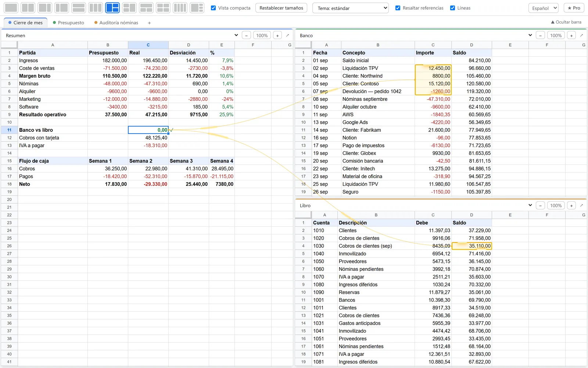
Task: Expand the Banco sheet selector chevron
Action: pyautogui.click(x=530, y=35)
